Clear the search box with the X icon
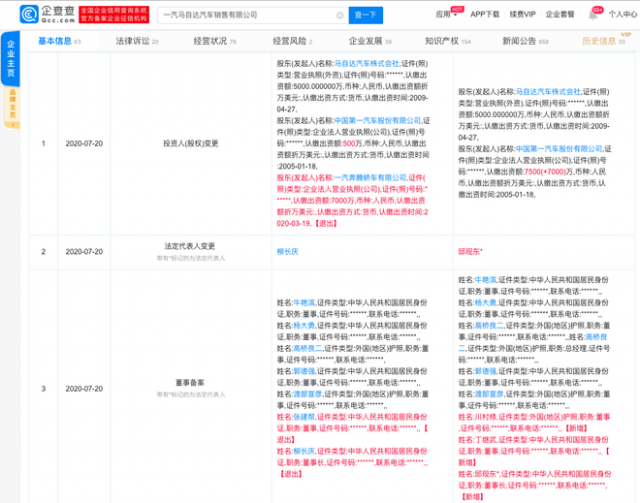The image size is (640, 503). pyautogui.click(x=340, y=15)
